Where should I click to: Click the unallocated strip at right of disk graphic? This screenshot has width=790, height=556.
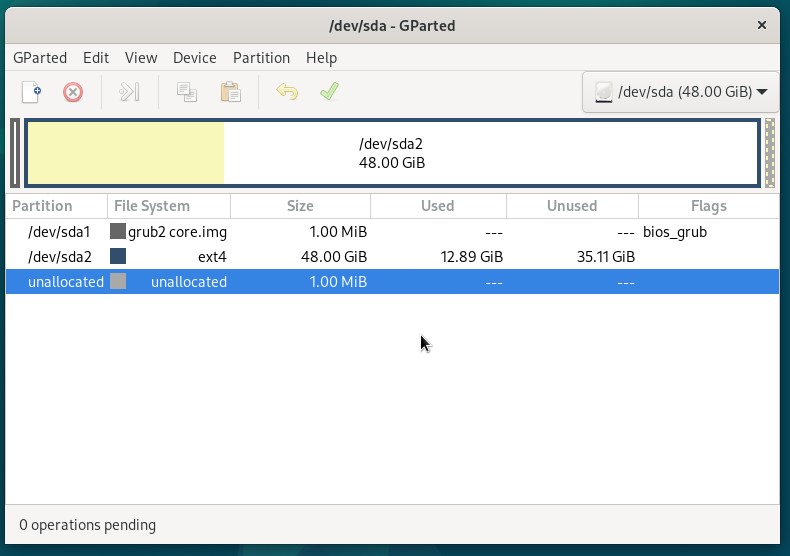coord(769,153)
